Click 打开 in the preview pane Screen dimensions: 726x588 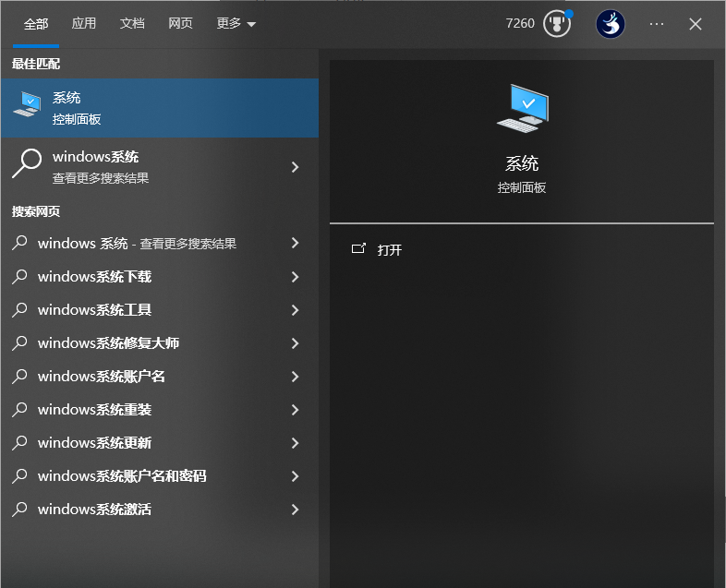390,250
